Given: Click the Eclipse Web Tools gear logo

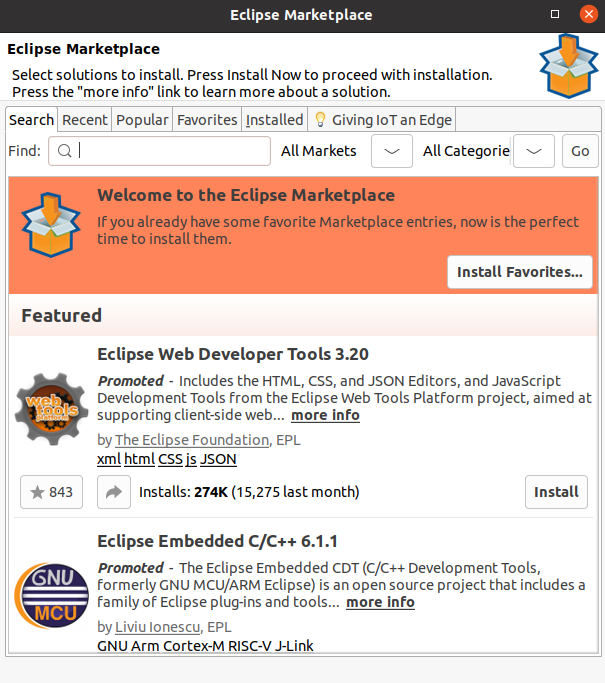Looking at the screenshot, I should 52,412.
